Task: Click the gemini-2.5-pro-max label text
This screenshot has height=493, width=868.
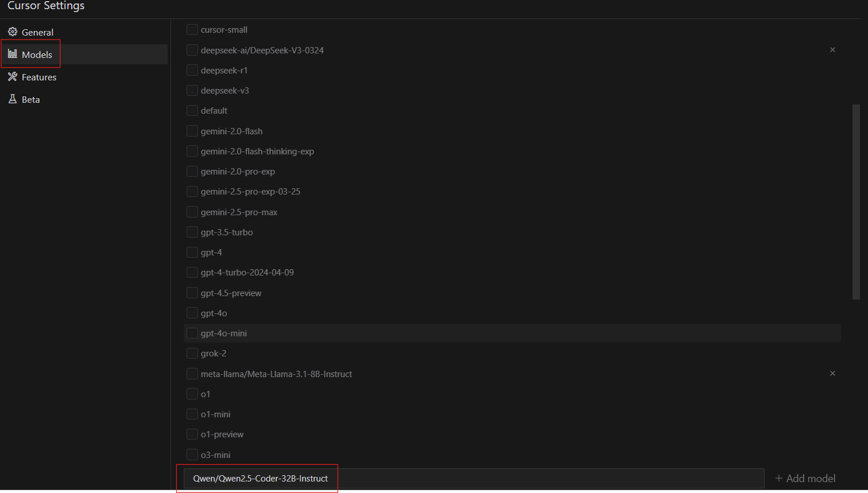Action: coord(239,212)
